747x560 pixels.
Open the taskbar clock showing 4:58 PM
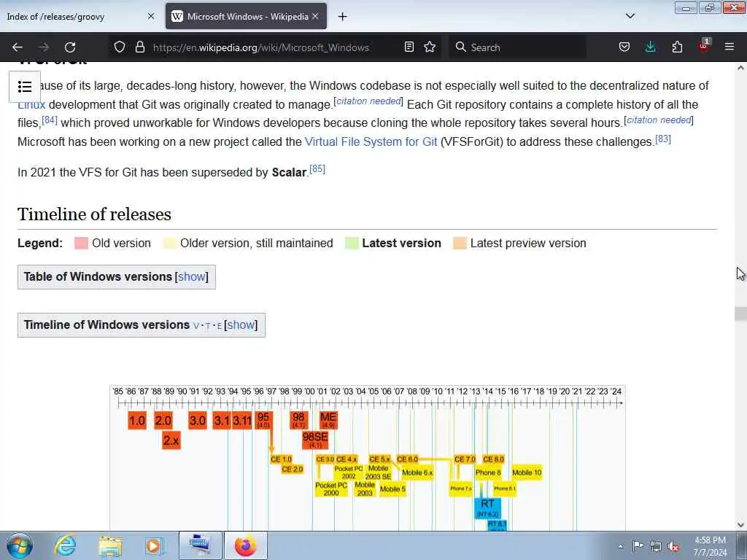tap(710, 546)
